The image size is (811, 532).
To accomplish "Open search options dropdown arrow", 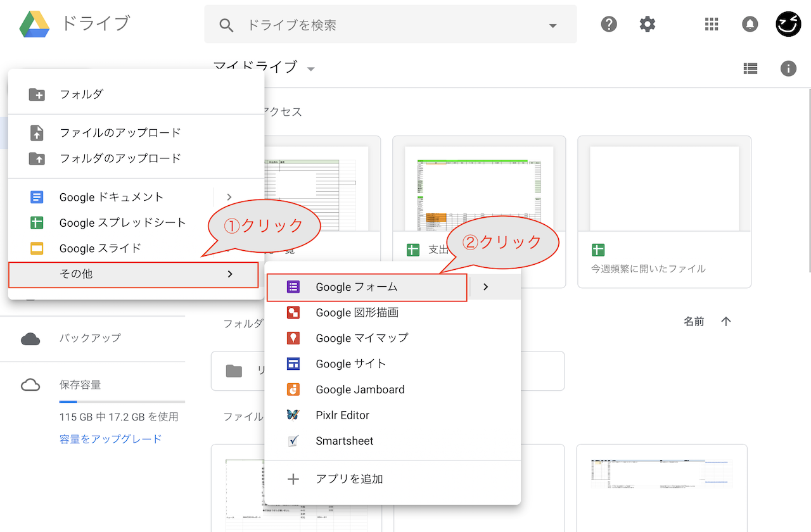I will click(552, 25).
